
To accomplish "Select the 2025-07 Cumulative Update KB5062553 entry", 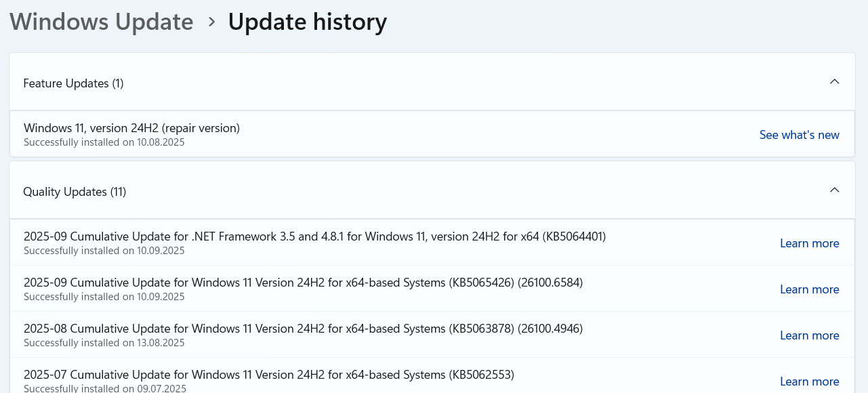I will [432, 375].
